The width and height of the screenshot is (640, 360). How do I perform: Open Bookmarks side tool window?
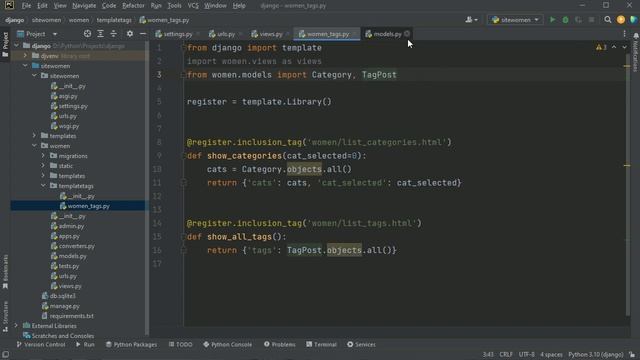[x=5, y=271]
